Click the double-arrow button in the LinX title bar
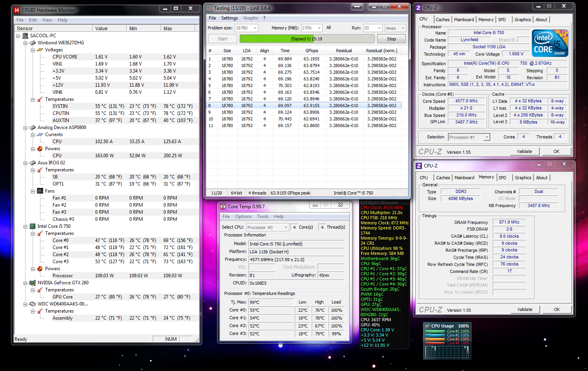Image resolution: width=588 pixels, height=371 pixels. [x=357, y=7]
